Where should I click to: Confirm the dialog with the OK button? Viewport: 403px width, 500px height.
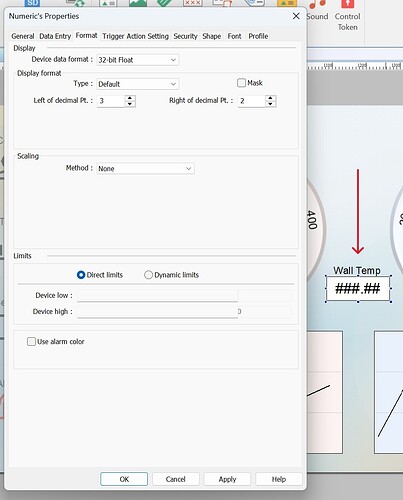(124, 479)
